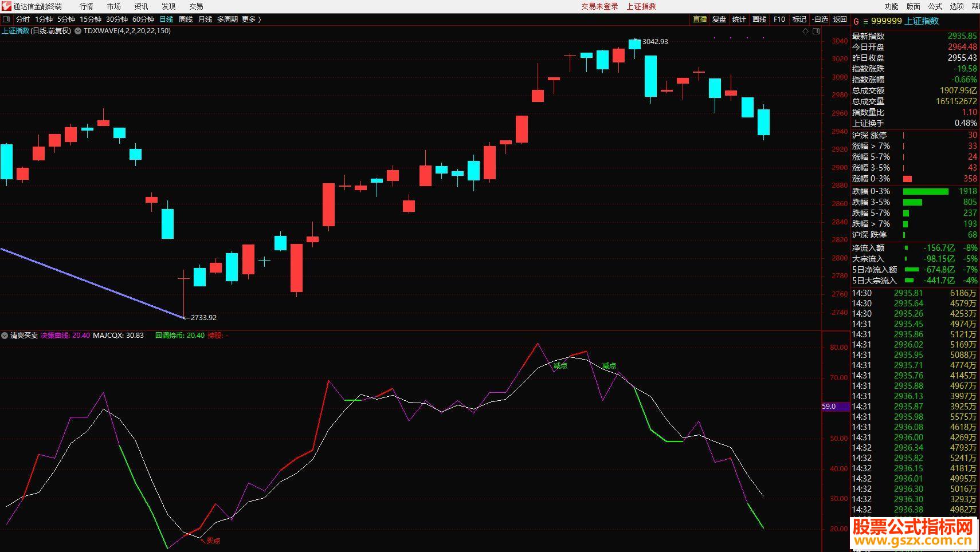Click the 上证指数 title bar label
The height and width of the screenshot is (552, 980).
[641, 6]
